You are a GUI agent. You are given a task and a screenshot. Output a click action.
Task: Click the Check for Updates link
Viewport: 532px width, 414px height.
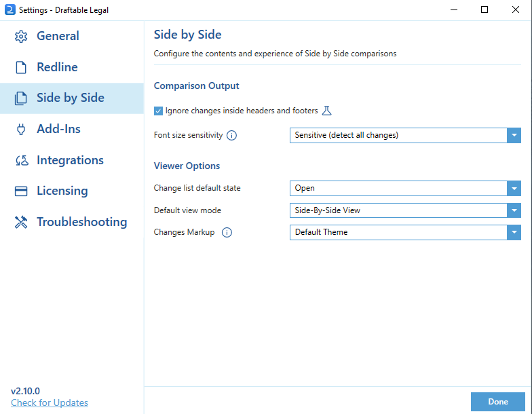[50, 403]
